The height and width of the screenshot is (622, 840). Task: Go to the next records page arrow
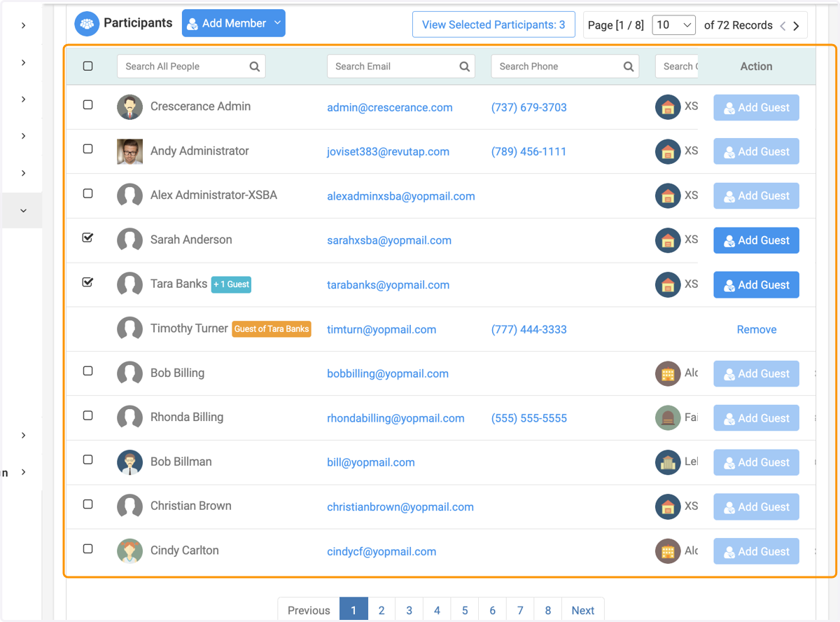(x=796, y=26)
